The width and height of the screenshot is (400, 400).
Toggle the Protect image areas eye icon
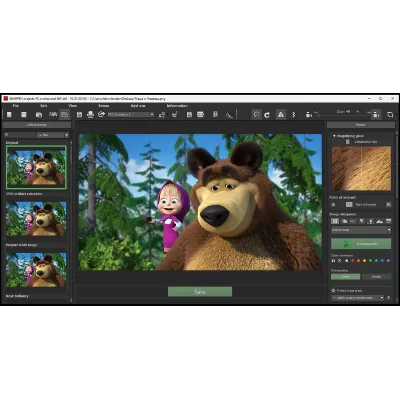pos(333,291)
